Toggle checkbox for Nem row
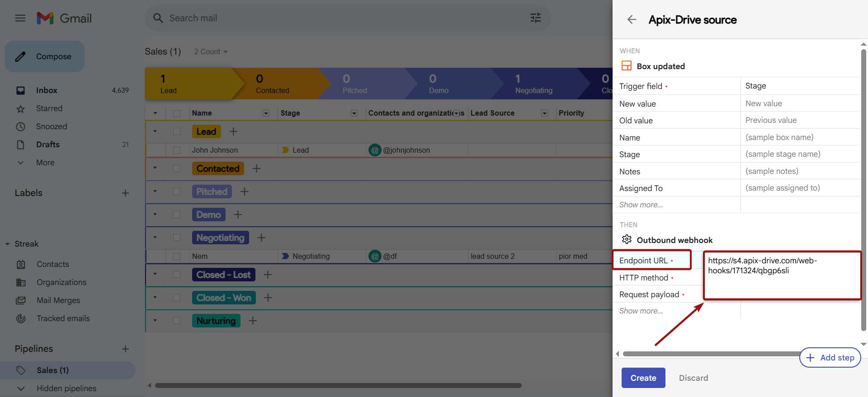Viewport: 868px width, 397px height. [x=177, y=256]
